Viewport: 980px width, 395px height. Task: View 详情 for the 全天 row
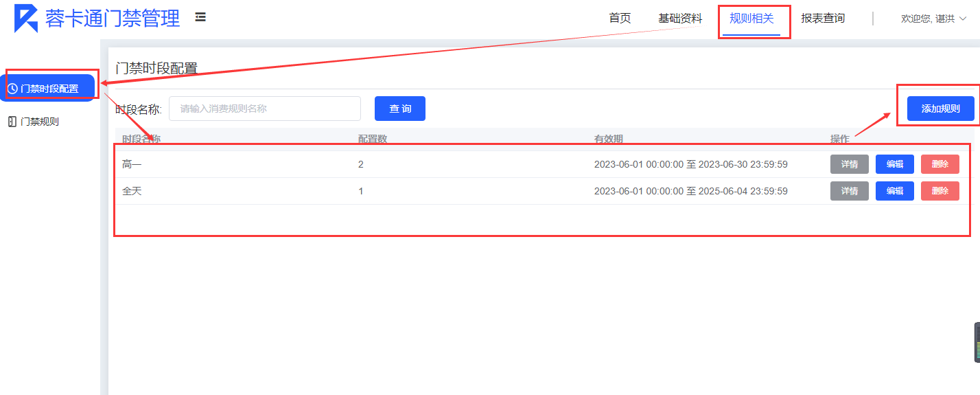point(849,191)
